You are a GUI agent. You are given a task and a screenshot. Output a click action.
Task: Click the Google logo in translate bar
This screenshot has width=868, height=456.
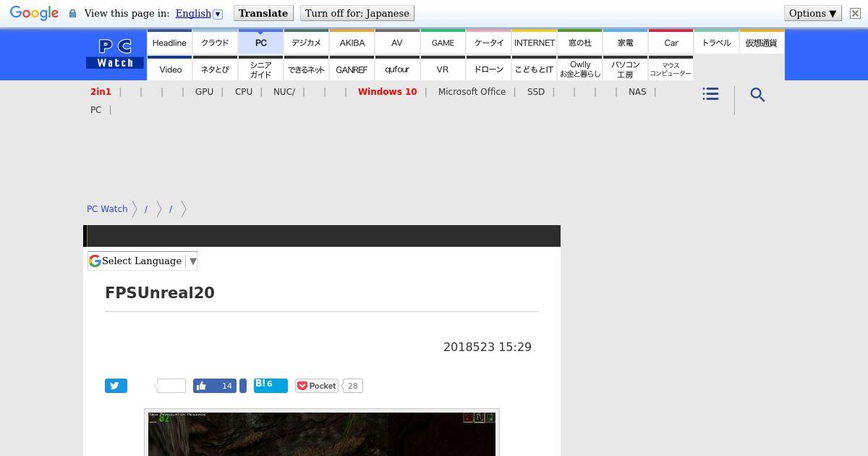pos(34,14)
